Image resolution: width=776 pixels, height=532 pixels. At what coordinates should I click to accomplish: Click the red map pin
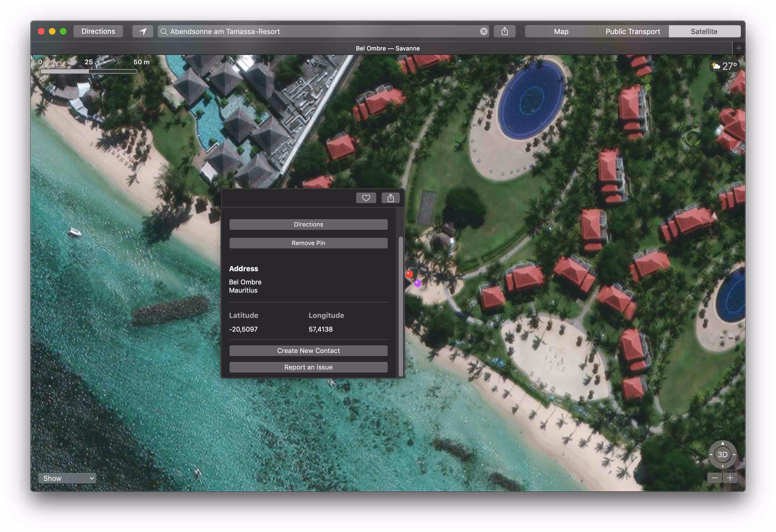tap(409, 274)
